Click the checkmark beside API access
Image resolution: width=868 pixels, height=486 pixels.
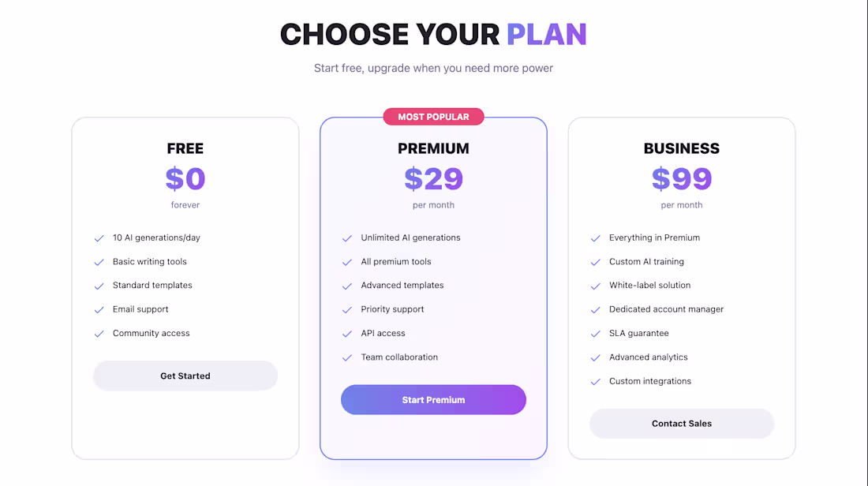tap(347, 333)
